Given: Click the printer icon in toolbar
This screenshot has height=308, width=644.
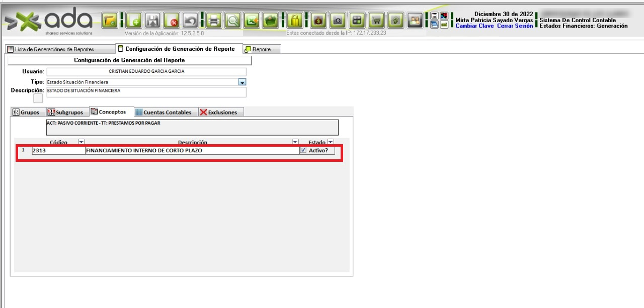Looking at the screenshot, I should point(214,21).
